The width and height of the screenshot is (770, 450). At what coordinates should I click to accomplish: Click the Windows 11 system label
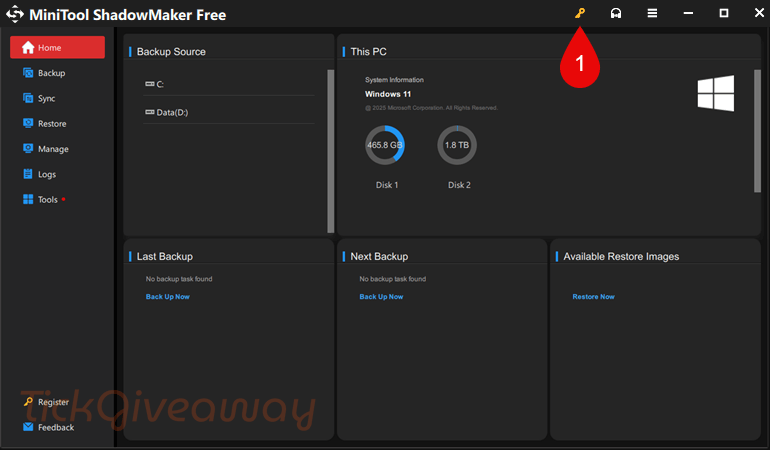tap(388, 94)
